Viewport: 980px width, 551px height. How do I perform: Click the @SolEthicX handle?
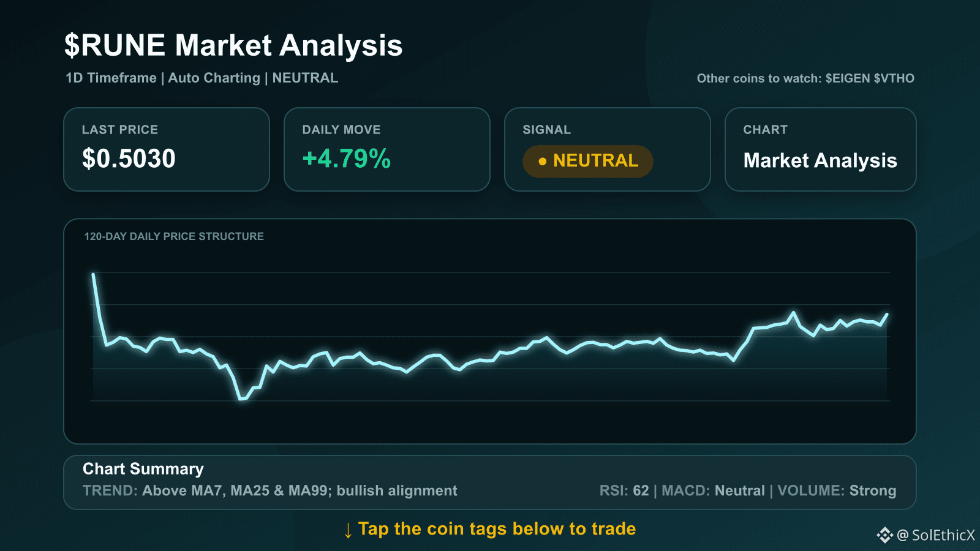point(936,535)
